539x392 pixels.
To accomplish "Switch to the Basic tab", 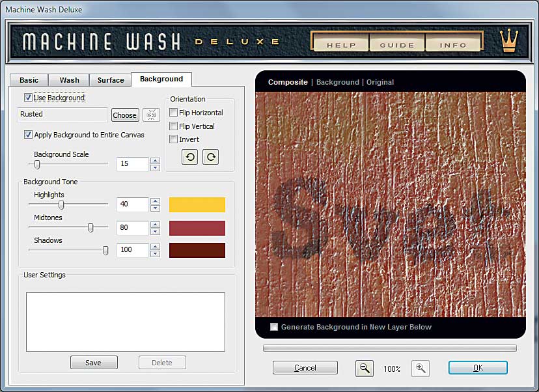I will [x=29, y=80].
